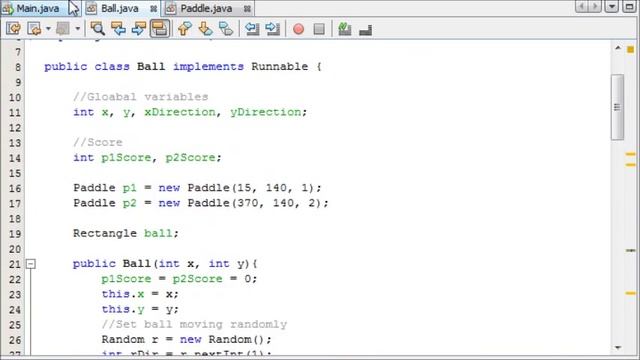Click p1Score on line 14

click(126, 158)
